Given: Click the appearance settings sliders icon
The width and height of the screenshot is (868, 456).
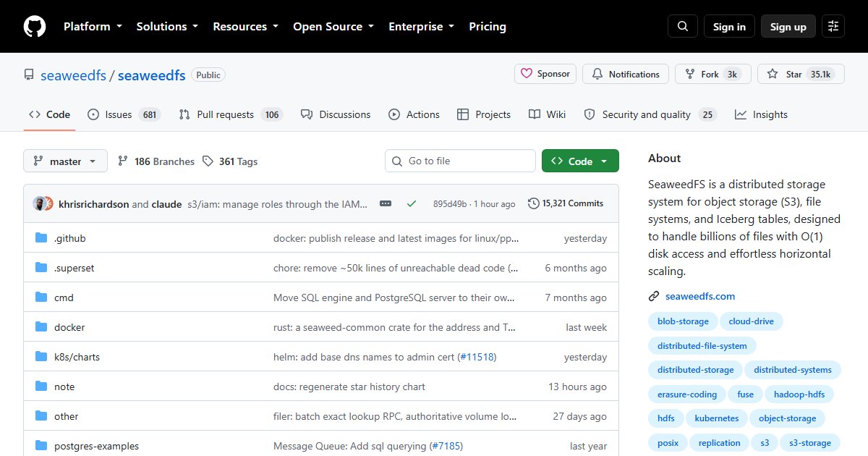Looking at the screenshot, I should 833,27.
